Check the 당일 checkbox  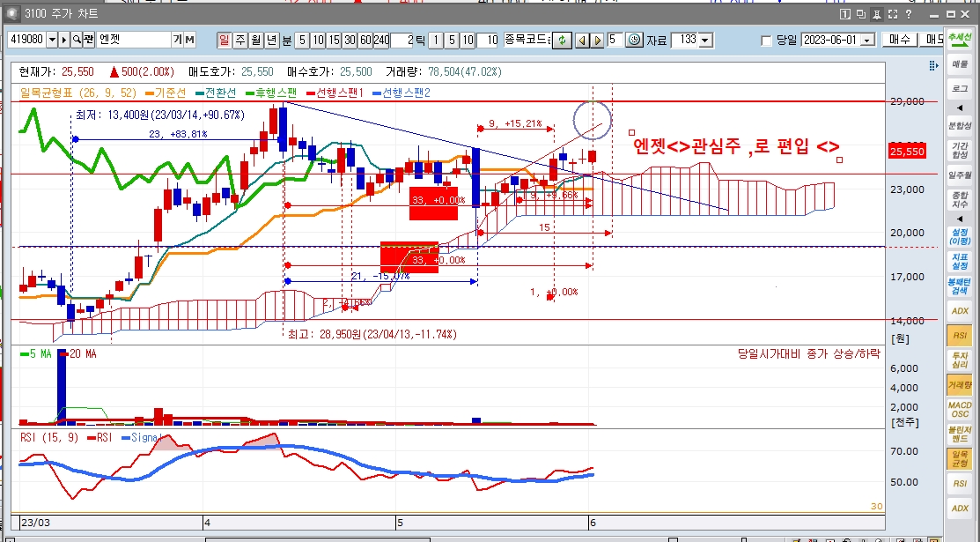click(x=766, y=41)
